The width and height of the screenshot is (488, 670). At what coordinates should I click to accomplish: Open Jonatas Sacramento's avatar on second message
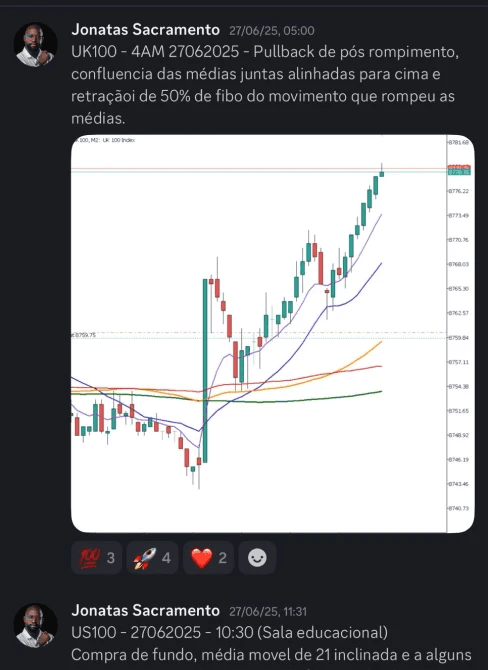[35, 625]
